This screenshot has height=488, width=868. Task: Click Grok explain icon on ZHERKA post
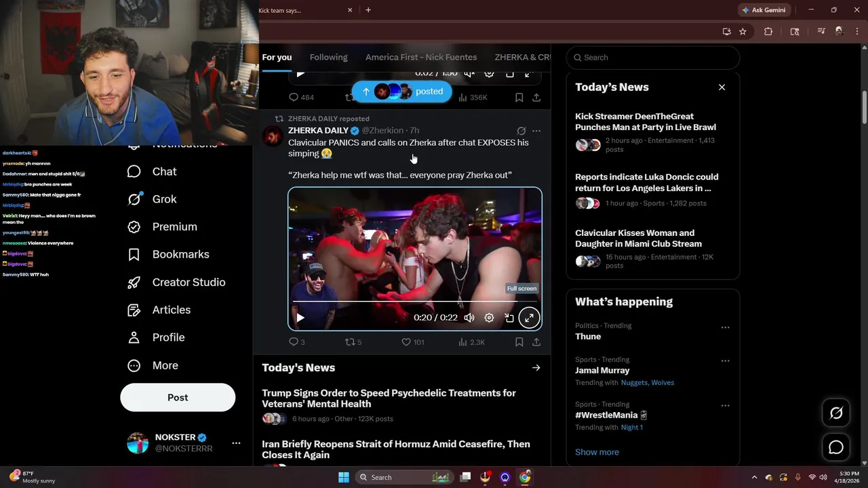click(x=521, y=131)
